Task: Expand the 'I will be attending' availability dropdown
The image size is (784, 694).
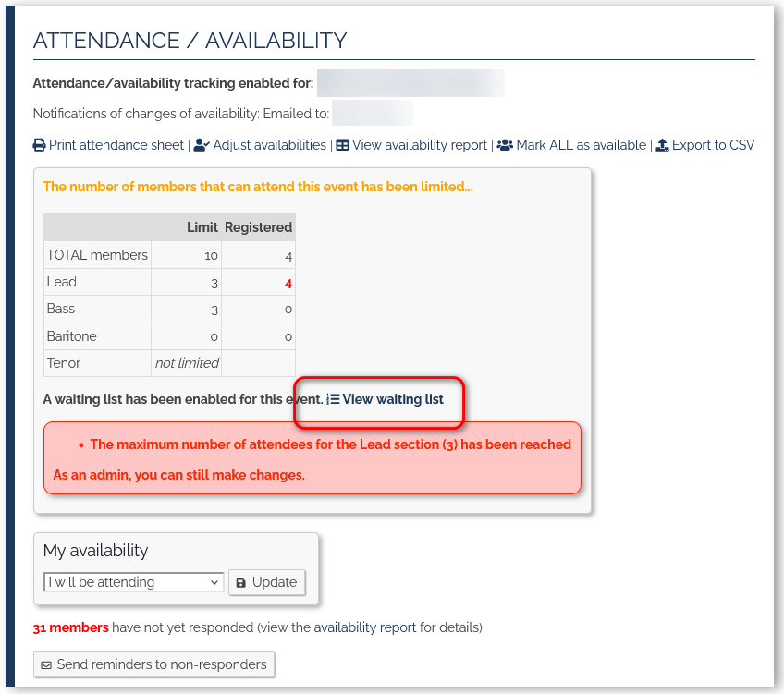Action: [x=133, y=582]
